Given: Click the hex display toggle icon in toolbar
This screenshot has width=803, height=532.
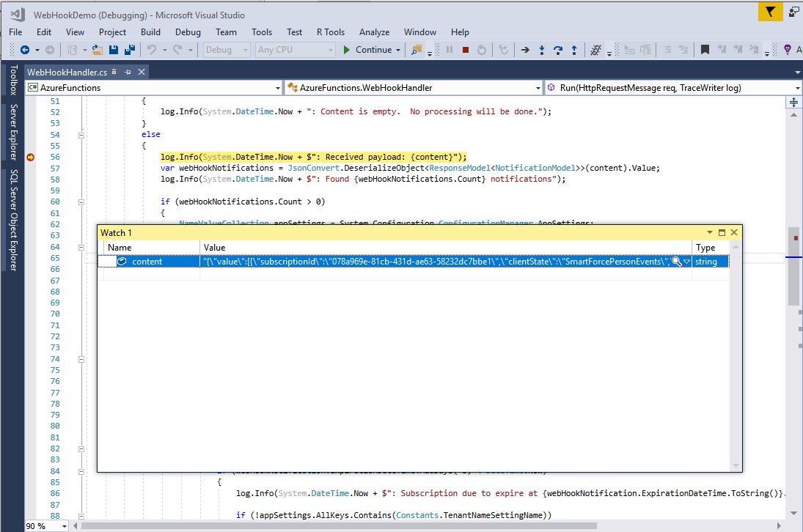Looking at the screenshot, I should pos(595,50).
